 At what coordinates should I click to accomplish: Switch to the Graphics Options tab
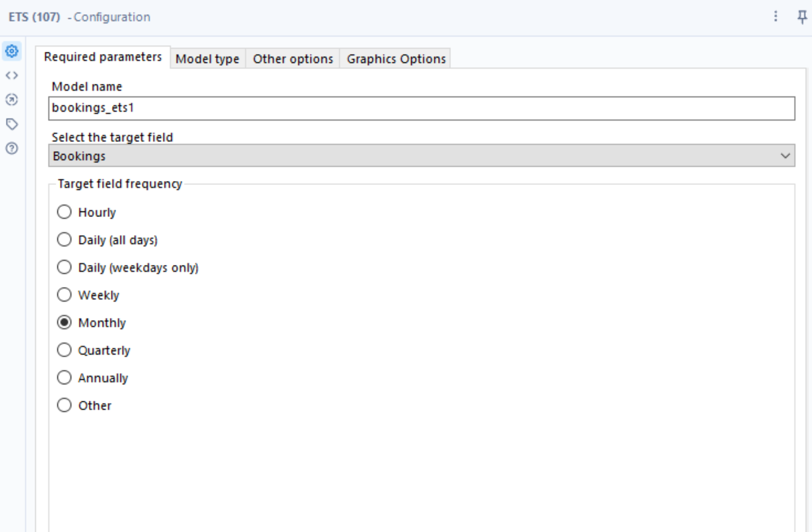395,58
